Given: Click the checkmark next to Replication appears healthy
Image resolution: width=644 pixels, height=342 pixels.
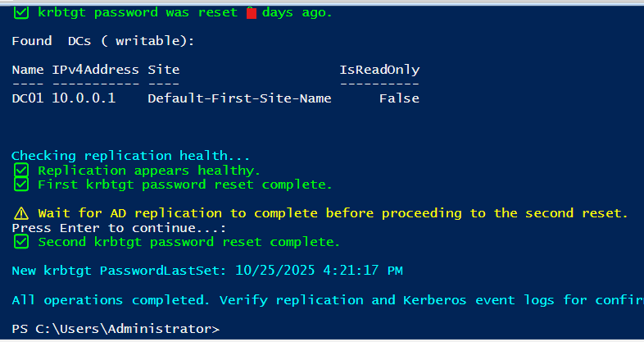Looking at the screenshot, I should click(20, 170).
